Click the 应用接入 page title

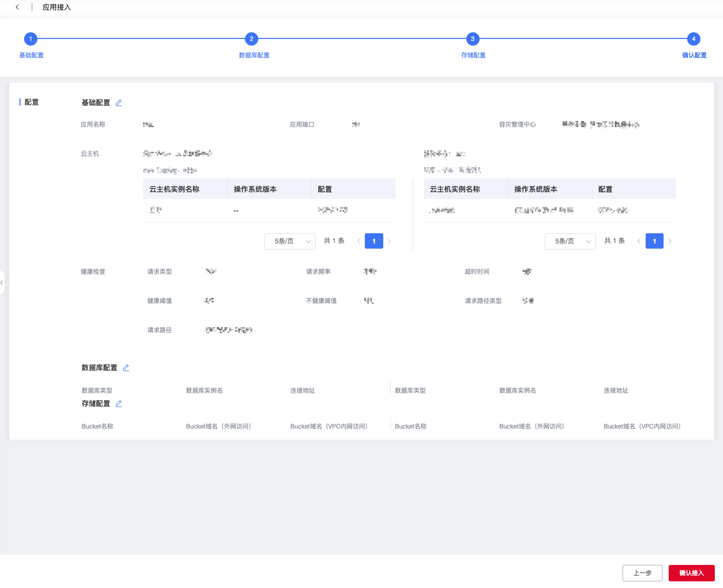coord(57,7)
